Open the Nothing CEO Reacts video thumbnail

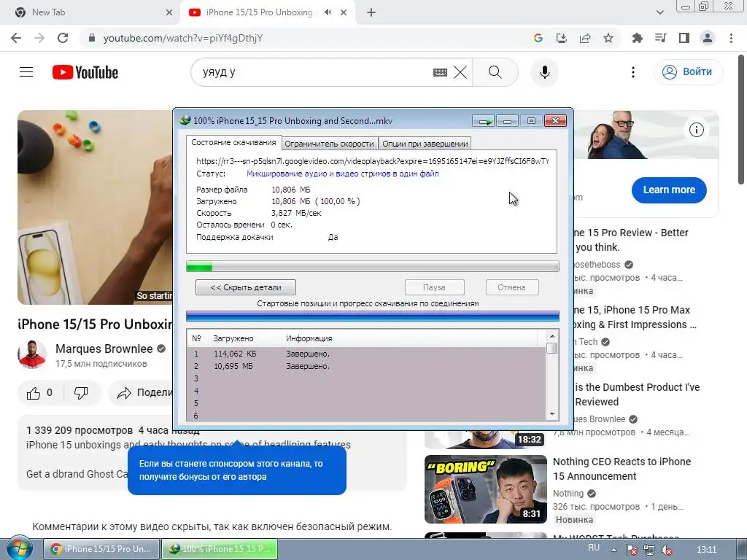pyautogui.click(x=485, y=489)
